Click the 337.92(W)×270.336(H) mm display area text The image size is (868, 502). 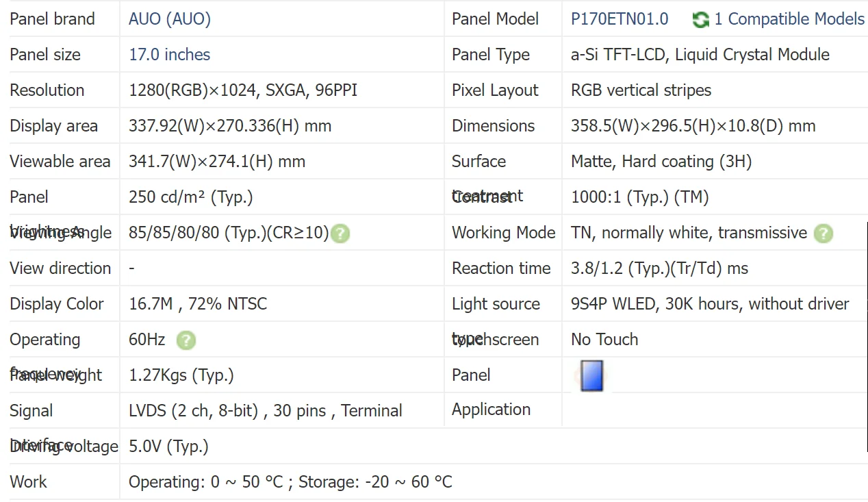[x=230, y=126]
